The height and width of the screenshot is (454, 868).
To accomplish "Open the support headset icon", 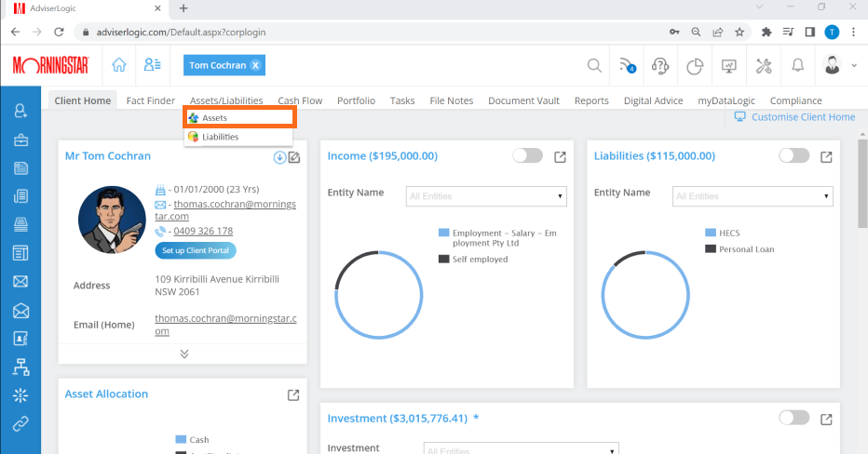I will 660,66.
